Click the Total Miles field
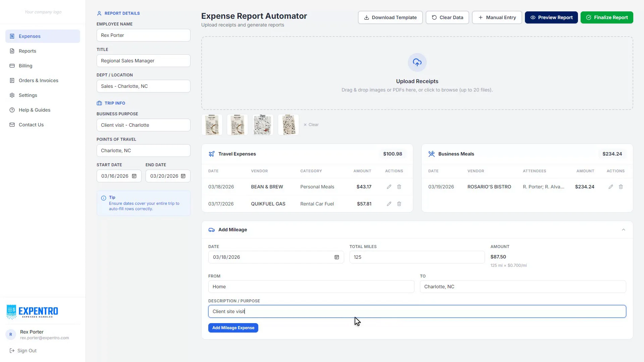 click(x=417, y=257)
